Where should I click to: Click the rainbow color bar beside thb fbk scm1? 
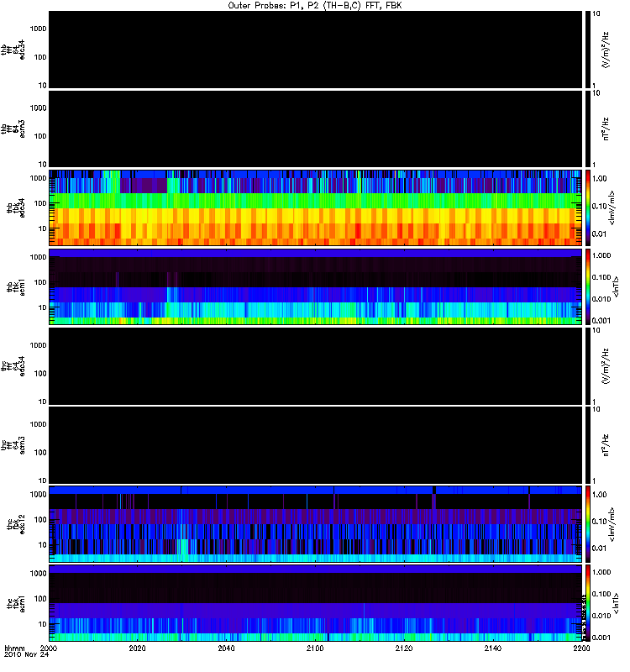pos(588,286)
